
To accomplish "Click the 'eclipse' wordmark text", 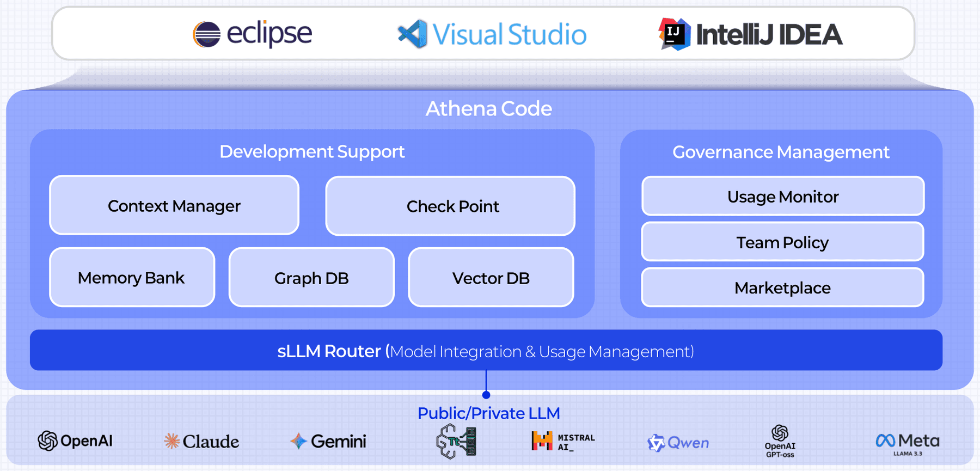I will pyautogui.click(x=269, y=34).
